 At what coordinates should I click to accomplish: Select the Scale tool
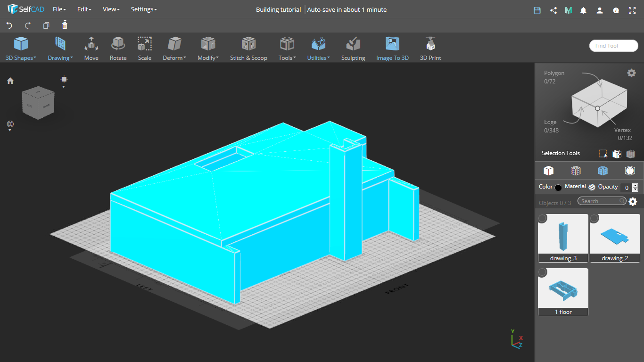[145, 49]
